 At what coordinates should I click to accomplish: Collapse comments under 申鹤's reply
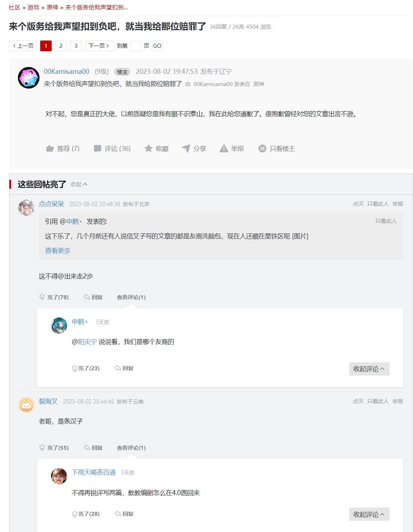click(x=369, y=369)
